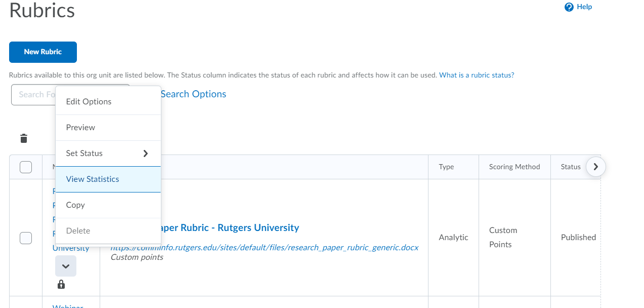Viewport: 644px width, 308px height.
Task: Select Preview in the context menu
Action: 80,127
